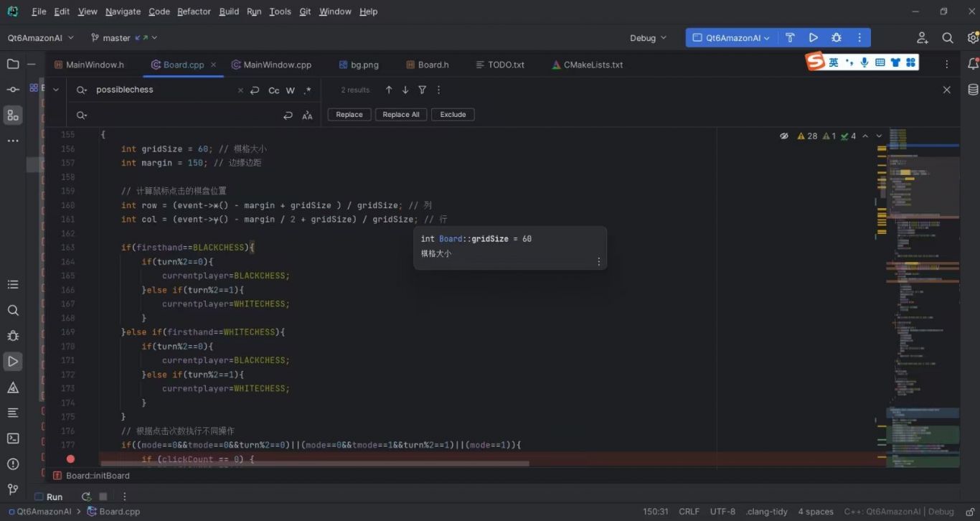This screenshot has height=521, width=980.
Task: Click the Exclude button
Action: [453, 115]
